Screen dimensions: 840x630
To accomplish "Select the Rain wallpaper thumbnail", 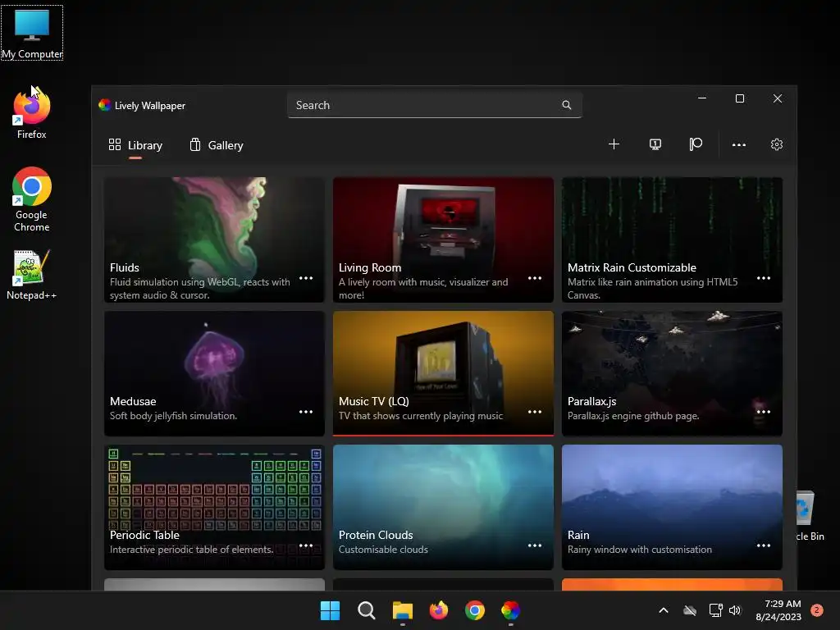I will coord(672,507).
